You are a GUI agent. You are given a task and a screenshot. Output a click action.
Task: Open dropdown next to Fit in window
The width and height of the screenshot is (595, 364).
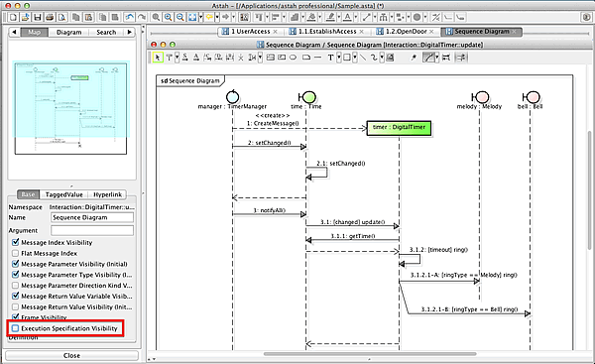[x=200, y=17]
